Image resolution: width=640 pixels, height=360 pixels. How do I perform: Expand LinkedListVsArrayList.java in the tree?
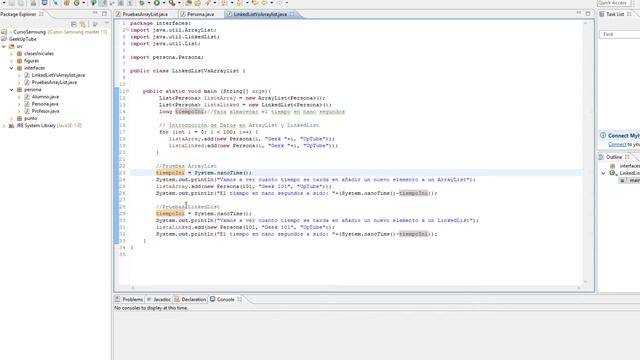point(19,75)
